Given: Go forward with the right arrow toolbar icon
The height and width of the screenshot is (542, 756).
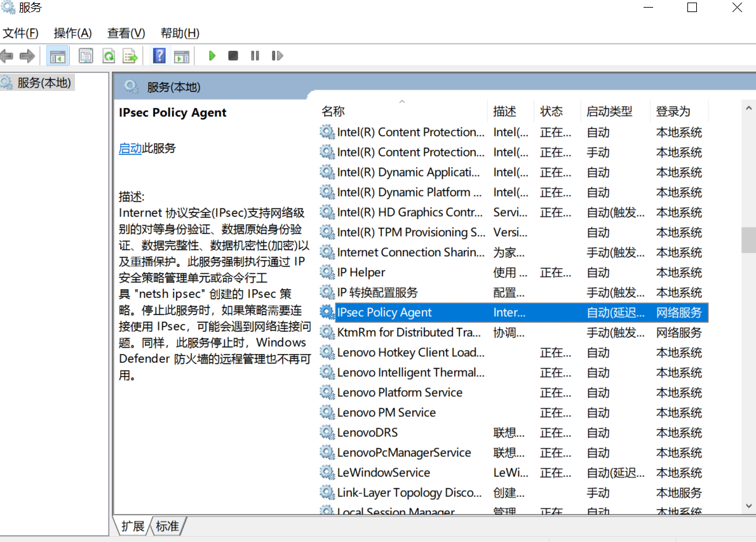Looking at the screenshot, I should tap(27, 56).
